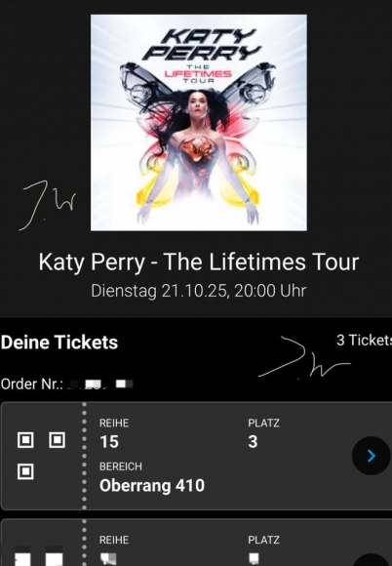Click the Deine Tickets heading
The height and width of the screenshot is (566, 392).
[59, 343]
